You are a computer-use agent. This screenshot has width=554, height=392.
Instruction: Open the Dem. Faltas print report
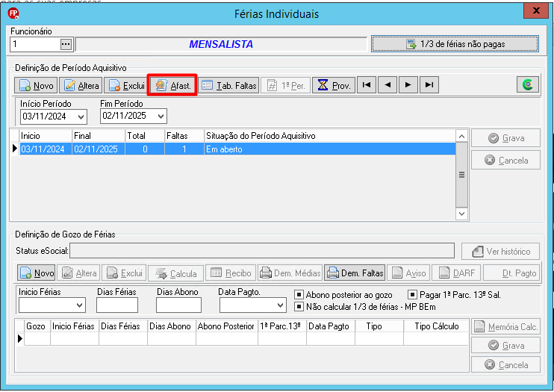tap(355, 273)
